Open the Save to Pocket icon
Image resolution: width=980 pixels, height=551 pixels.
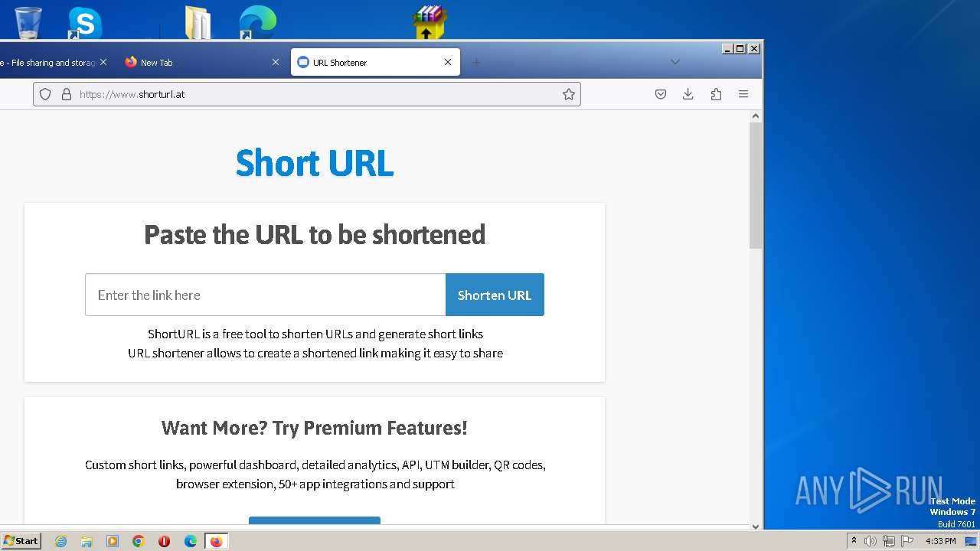(661, 94)
